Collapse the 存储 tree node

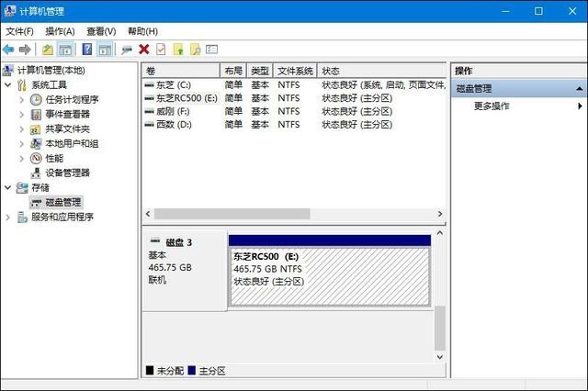pyautogui.click(x=8, y=187)
